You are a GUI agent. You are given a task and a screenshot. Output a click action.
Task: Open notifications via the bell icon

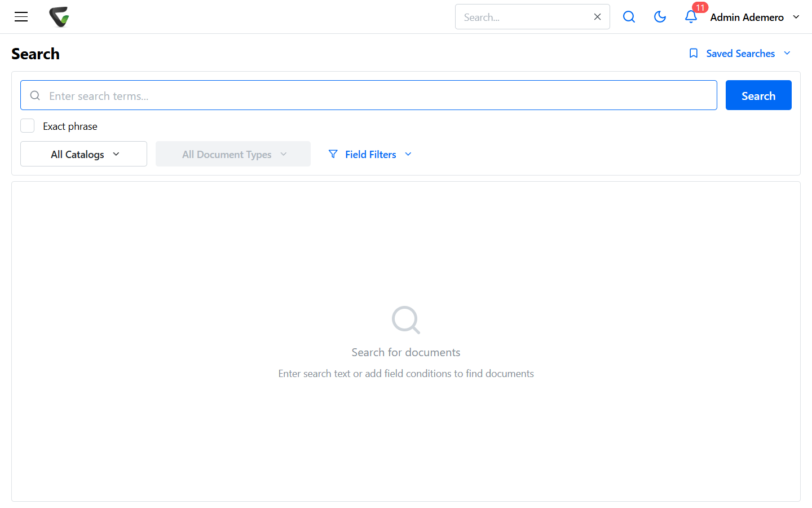pos(691,17)
